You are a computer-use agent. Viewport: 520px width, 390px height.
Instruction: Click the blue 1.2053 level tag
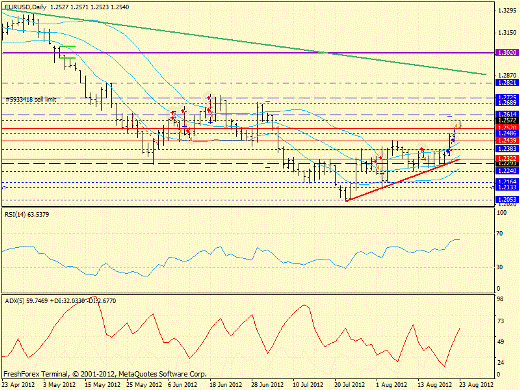(506, 200)
